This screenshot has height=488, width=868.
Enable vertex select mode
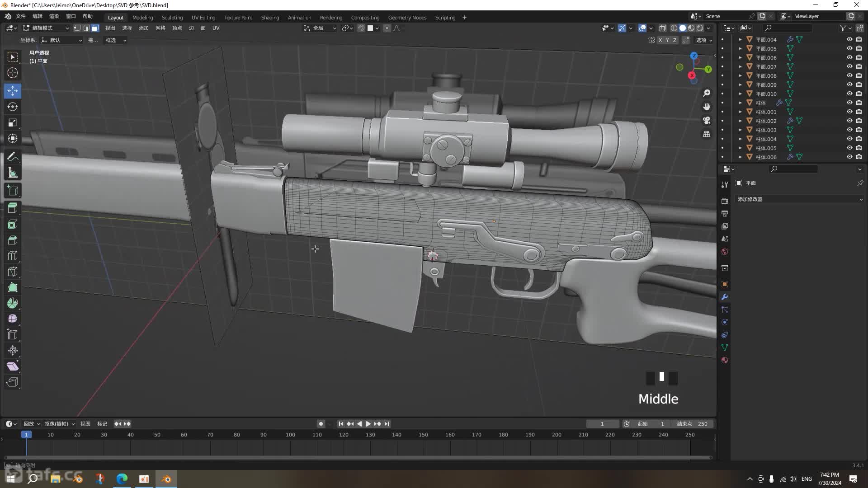77,28
